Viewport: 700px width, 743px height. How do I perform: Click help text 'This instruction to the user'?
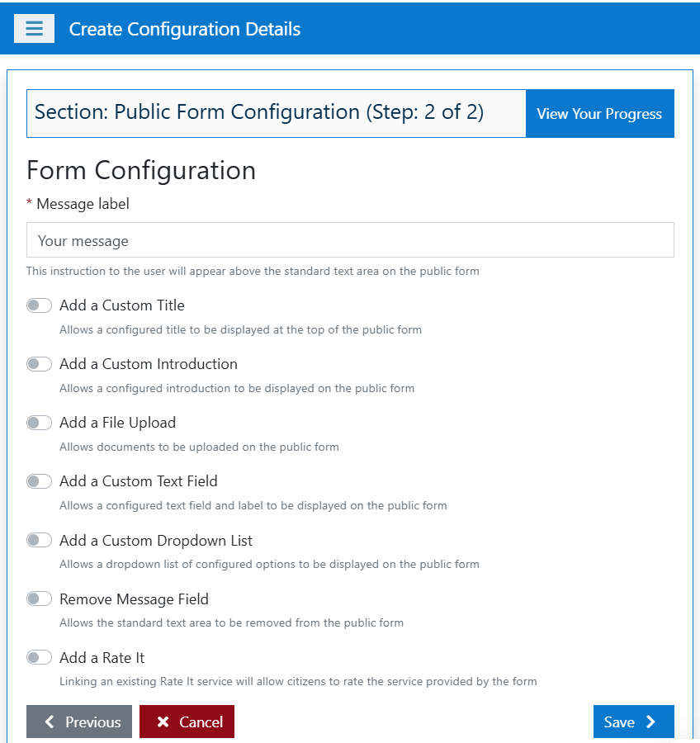tap(253, 271)
